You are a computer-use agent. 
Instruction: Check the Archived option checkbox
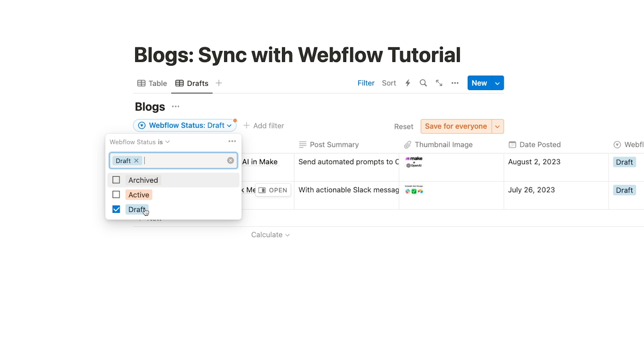point(116,180)
